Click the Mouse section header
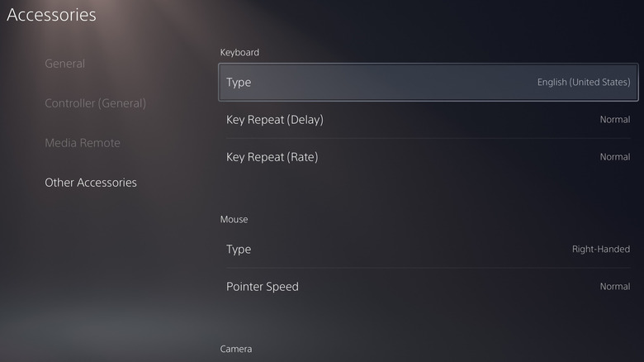 [234, 220]
